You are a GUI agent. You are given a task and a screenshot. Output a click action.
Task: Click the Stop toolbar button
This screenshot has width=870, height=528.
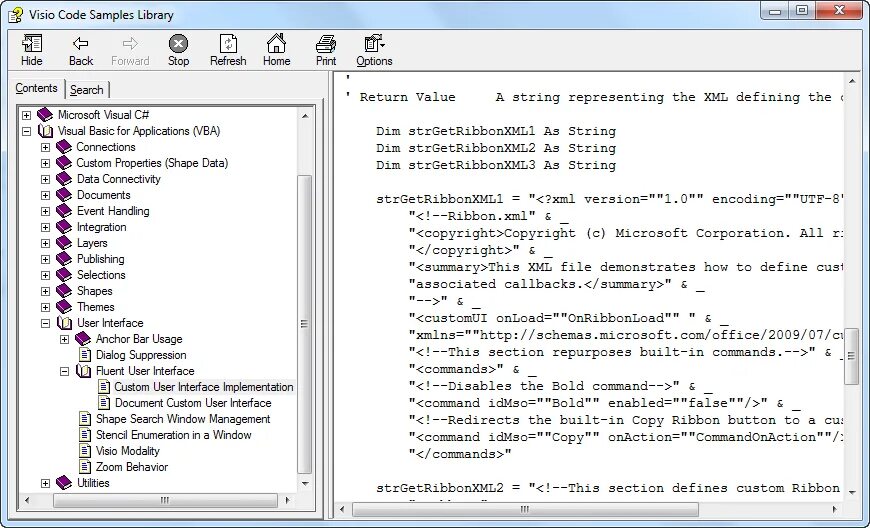(178, 50)
